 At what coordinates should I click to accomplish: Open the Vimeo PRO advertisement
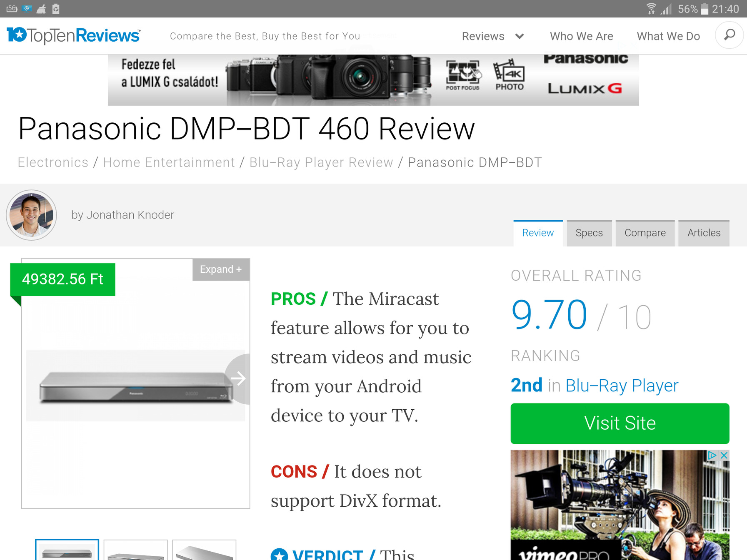point(620,505)
